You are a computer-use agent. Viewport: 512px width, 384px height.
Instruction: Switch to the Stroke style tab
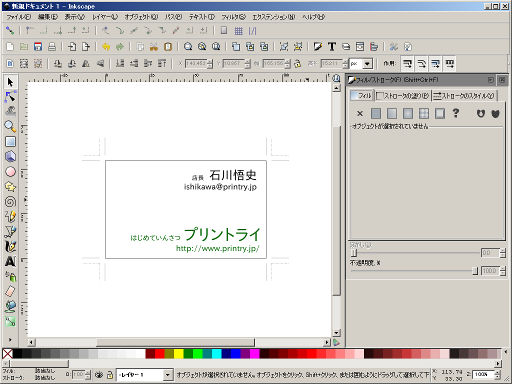tap(464, 96)
